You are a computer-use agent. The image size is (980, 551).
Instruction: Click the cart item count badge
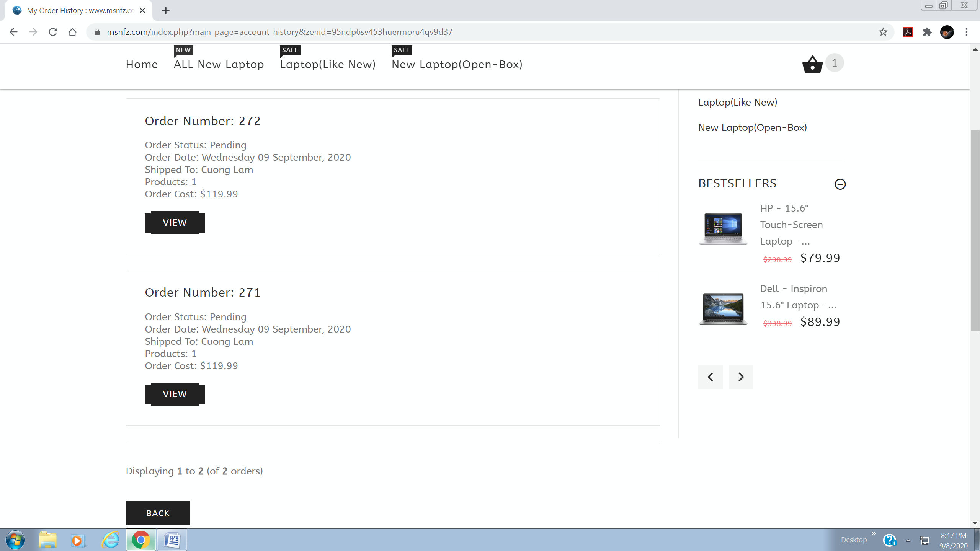[835, 63]
